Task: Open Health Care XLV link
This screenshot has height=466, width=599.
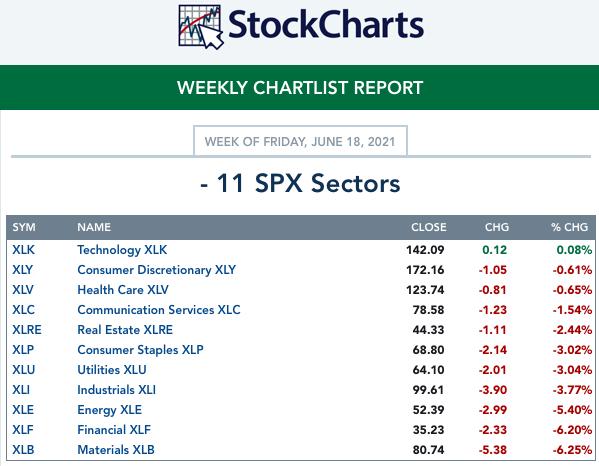Action: 123,290
